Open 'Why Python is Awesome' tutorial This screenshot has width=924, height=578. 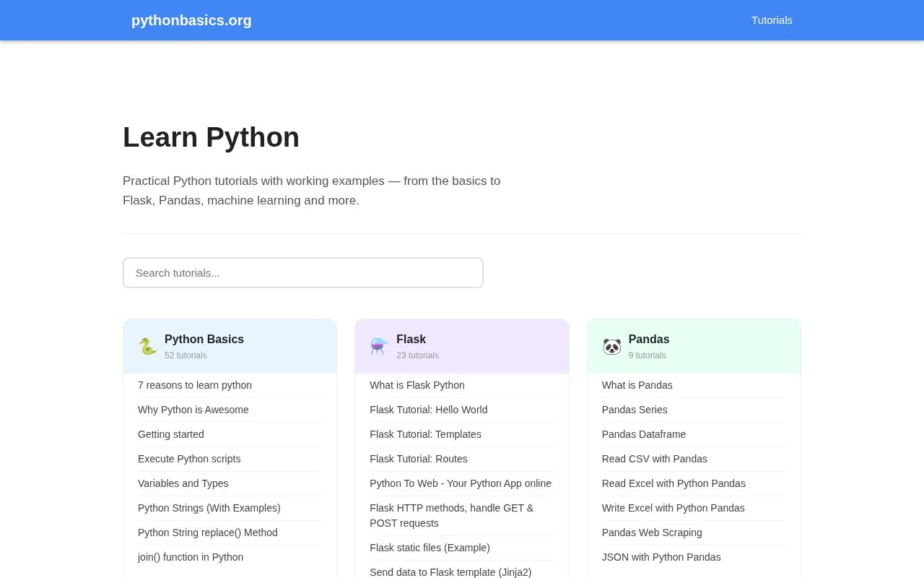tap(193, 410)
